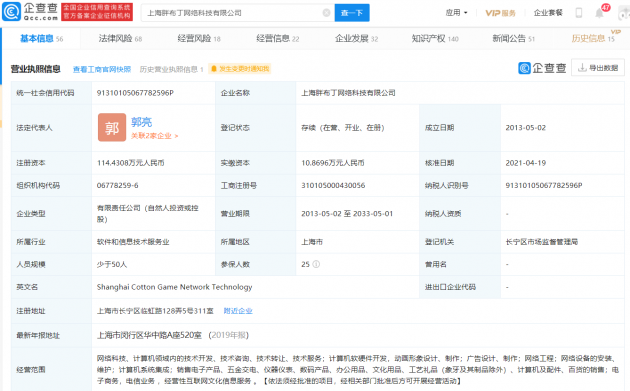Select 工商注册号 310105000430056
Screen dimensions: 630x391
(x=333, y=185)
